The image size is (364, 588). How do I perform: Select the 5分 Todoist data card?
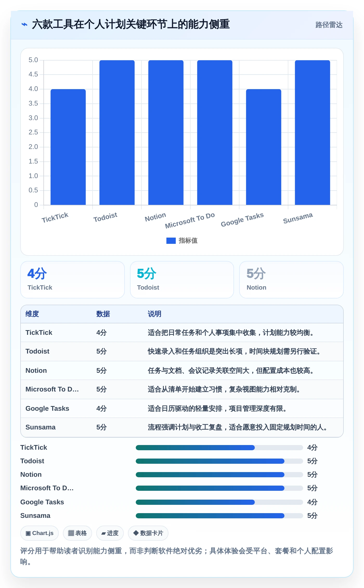[x=182, y=280]
